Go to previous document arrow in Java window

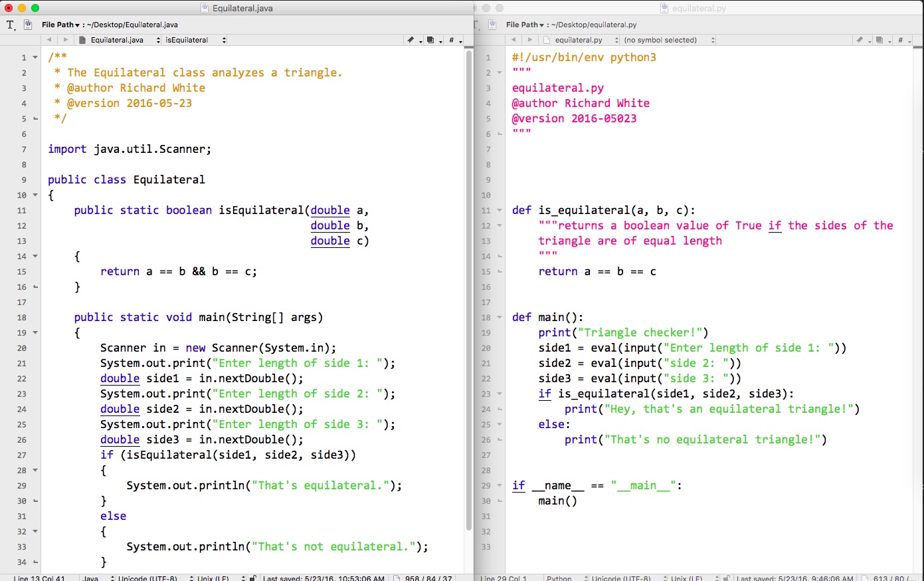click(49, 40)
